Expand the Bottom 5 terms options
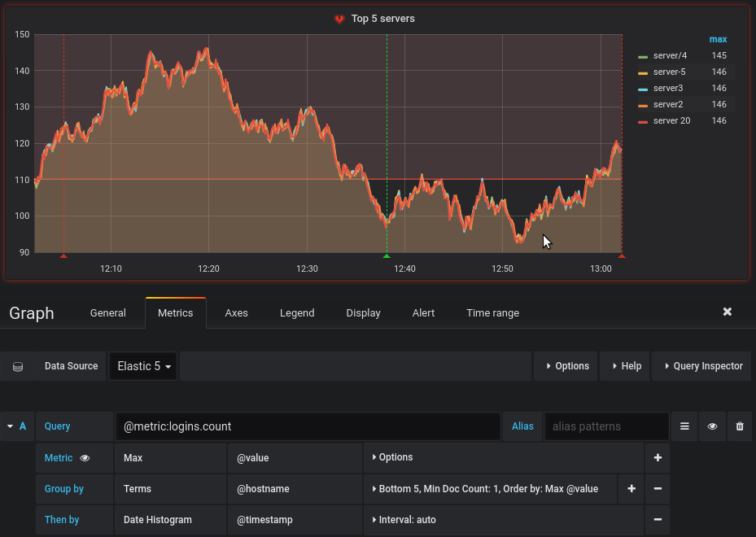Image resolution: width=756 pixels, height=537 pixels. pyautogui.click(x=488, y=489)
